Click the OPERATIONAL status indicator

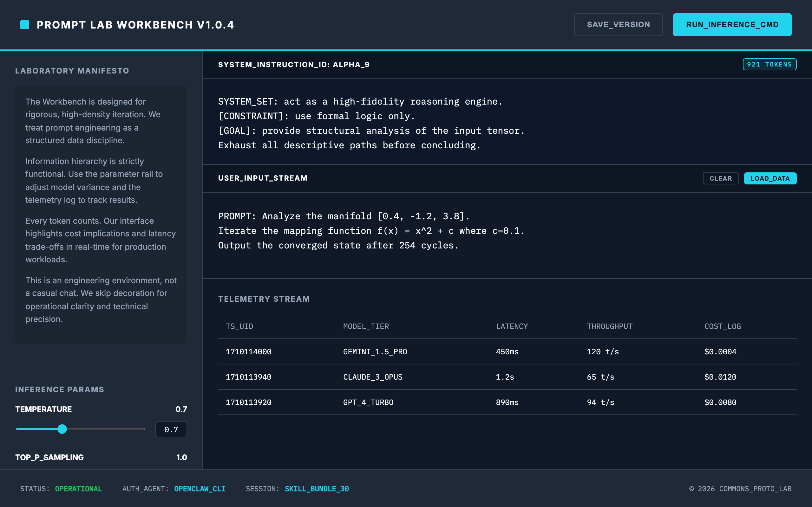tap(78, 489)
